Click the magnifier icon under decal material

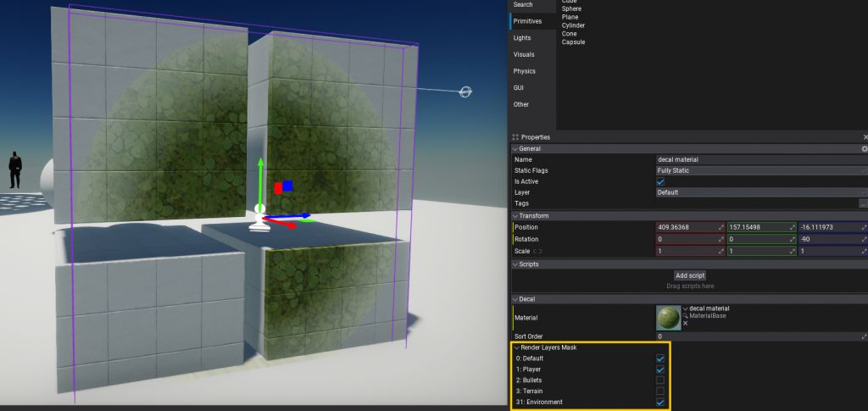[686, 316]
